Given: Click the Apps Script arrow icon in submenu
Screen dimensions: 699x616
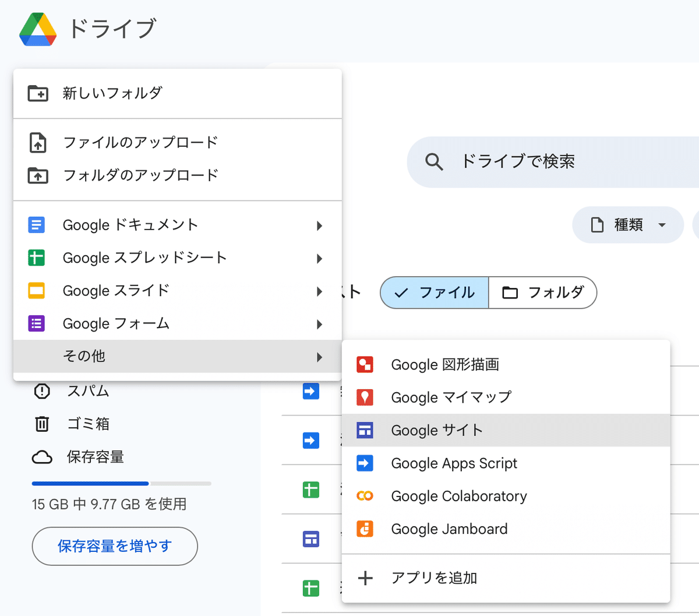Looking at the screenshot, I should coord(365,463).
